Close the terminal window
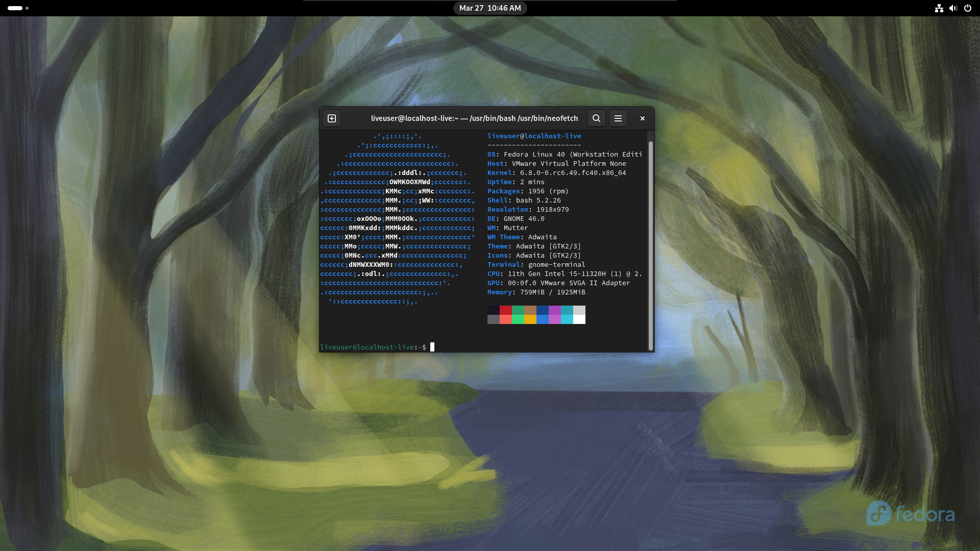 [643, 118]
